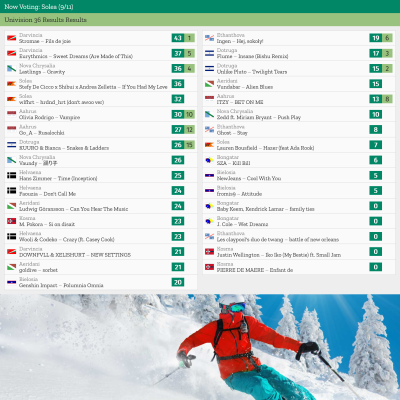The height and width of the screenshot is (400, 400).
Task: Click the Bielosia flag beside NewJeans – Cool With You
Action: 209,175
